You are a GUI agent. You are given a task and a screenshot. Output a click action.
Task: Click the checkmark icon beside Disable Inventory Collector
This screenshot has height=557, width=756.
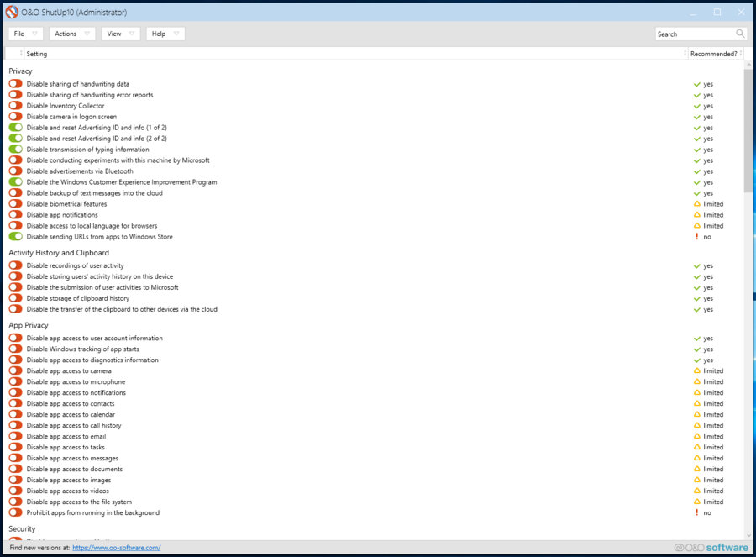[x=696, y=106]
